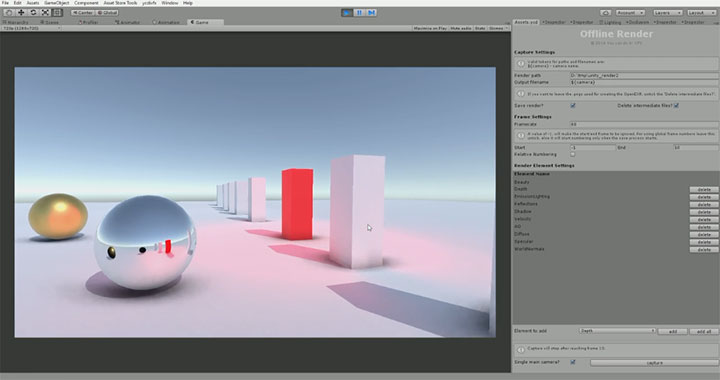Open the Help menu
This screenshot has height=380, width=720.
(x=188, y=3)
